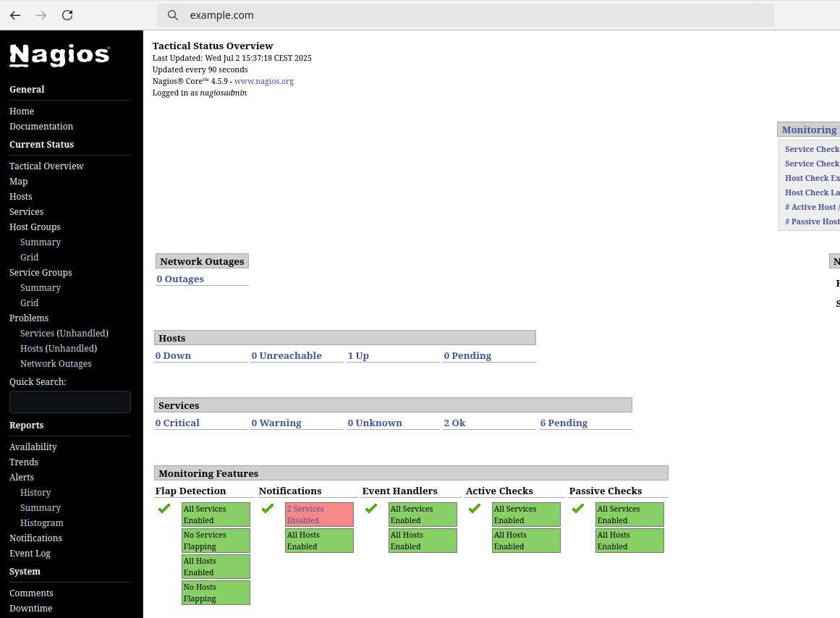Open Hosts (Unhandled) problems
This screenshot has width=840, height=618.
click(59, 348)
